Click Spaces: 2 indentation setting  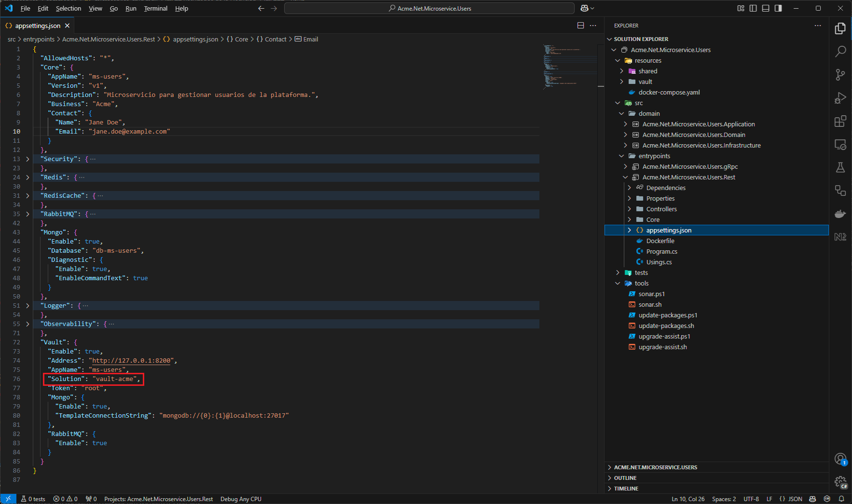pos(724,499)
